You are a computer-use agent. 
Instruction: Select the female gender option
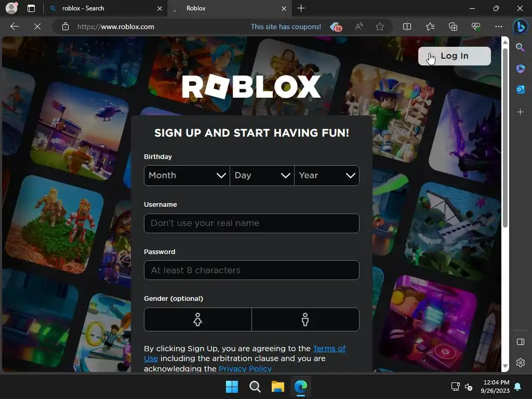click(x=198, y=320)
